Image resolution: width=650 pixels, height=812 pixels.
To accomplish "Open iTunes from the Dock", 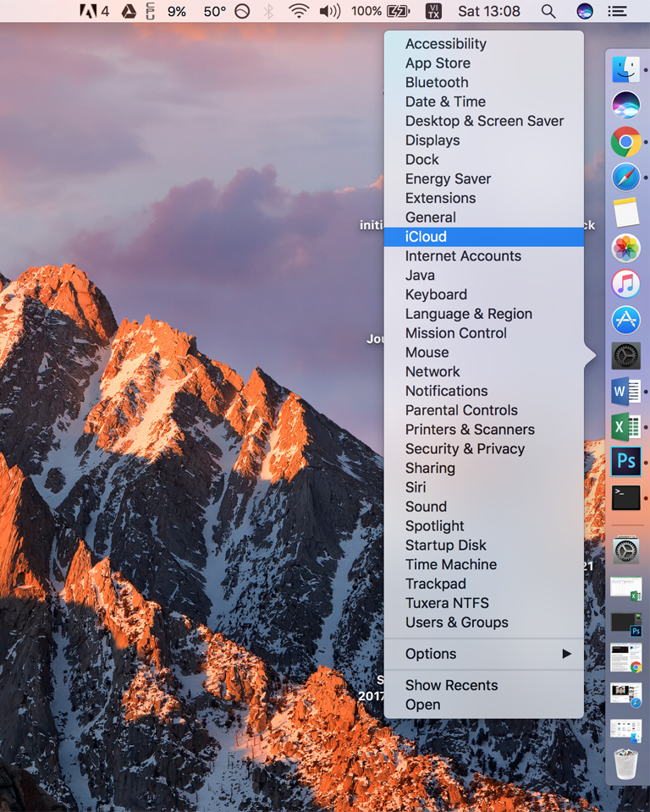I will (625, 284).
